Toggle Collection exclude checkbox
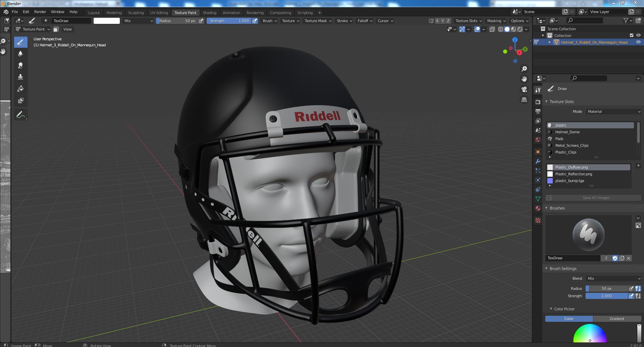 [x=632, y=35]
